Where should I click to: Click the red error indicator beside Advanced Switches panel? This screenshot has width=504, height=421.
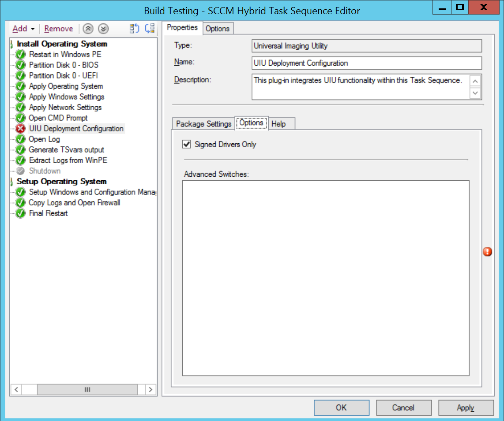pos(487,251)
